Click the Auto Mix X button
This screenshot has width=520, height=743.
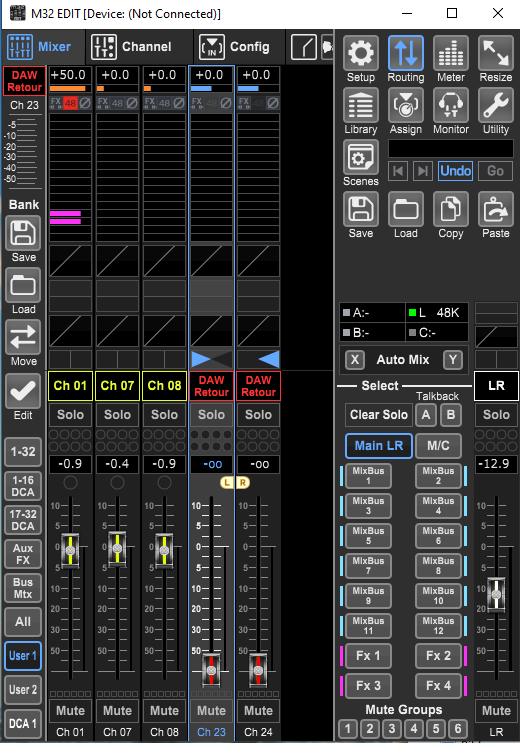(355, 360)
